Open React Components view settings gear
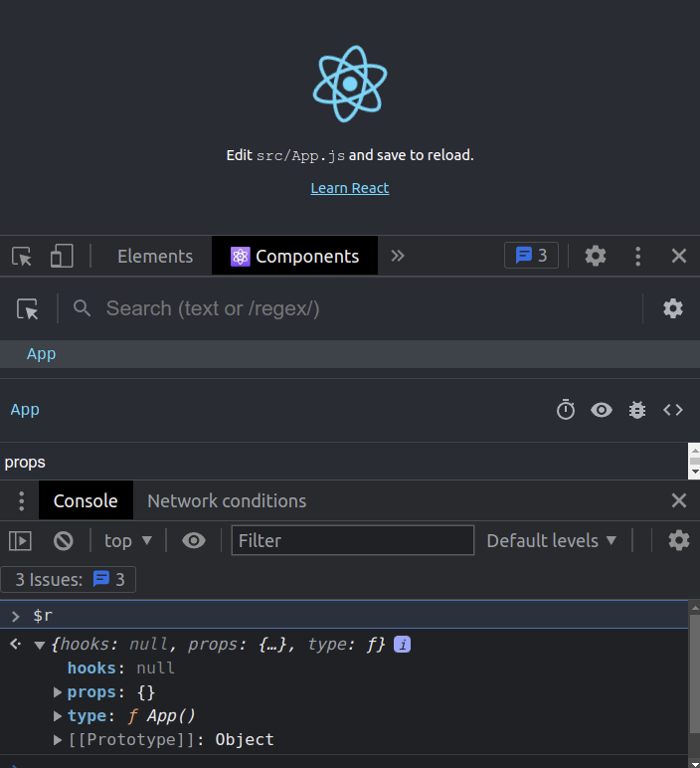Screen dimensions: 700x768 click(672, 308)
